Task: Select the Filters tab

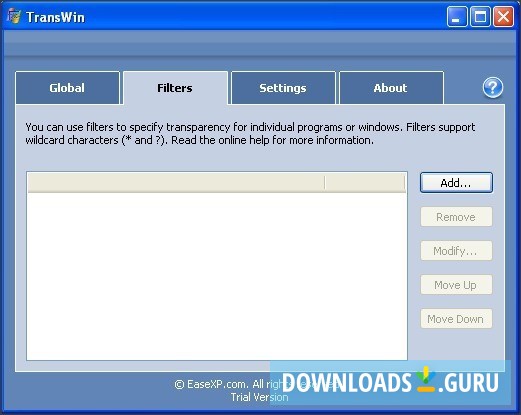Action: [x=175, y=88]
